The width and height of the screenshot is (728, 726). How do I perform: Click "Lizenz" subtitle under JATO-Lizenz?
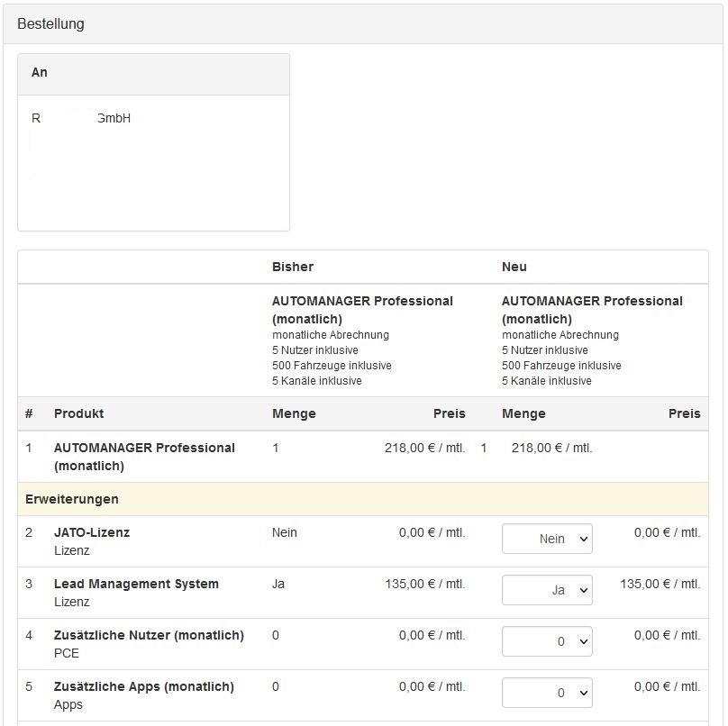[x=71, y=550]
